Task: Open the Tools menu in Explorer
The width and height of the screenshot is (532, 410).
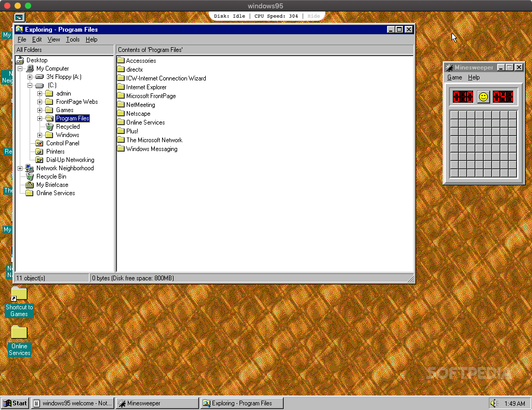Action: 72,39
